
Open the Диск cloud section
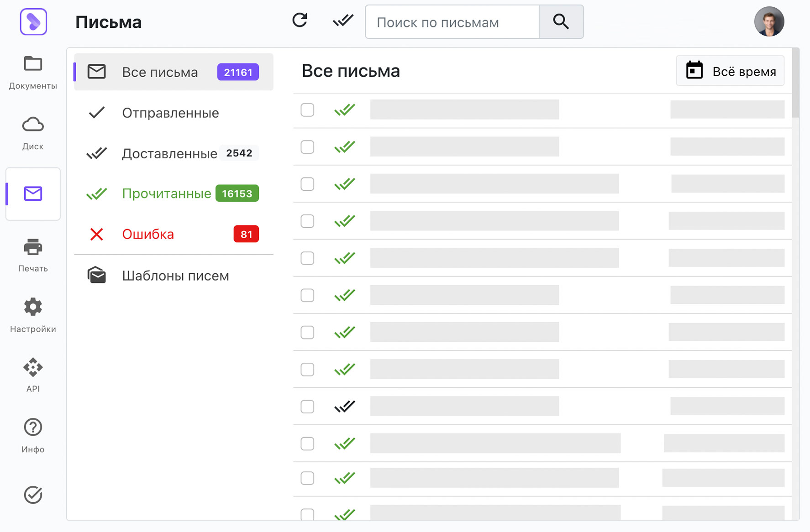[x=33, y=133]
